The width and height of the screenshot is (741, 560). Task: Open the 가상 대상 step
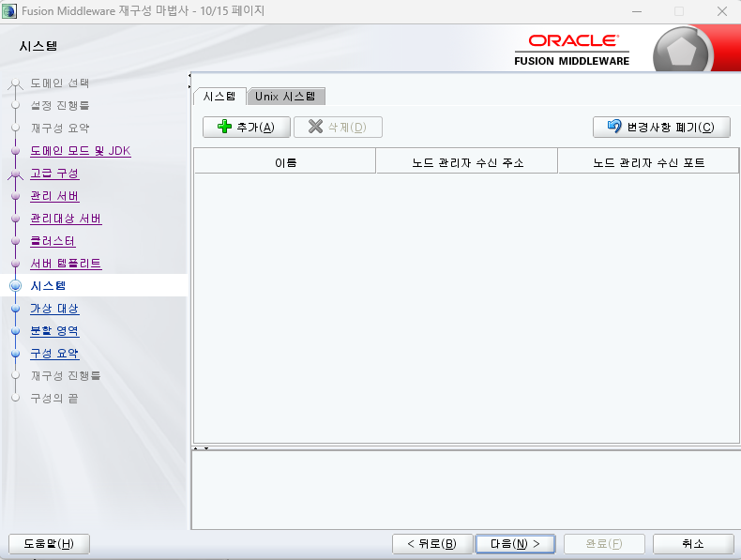(54, 309)
